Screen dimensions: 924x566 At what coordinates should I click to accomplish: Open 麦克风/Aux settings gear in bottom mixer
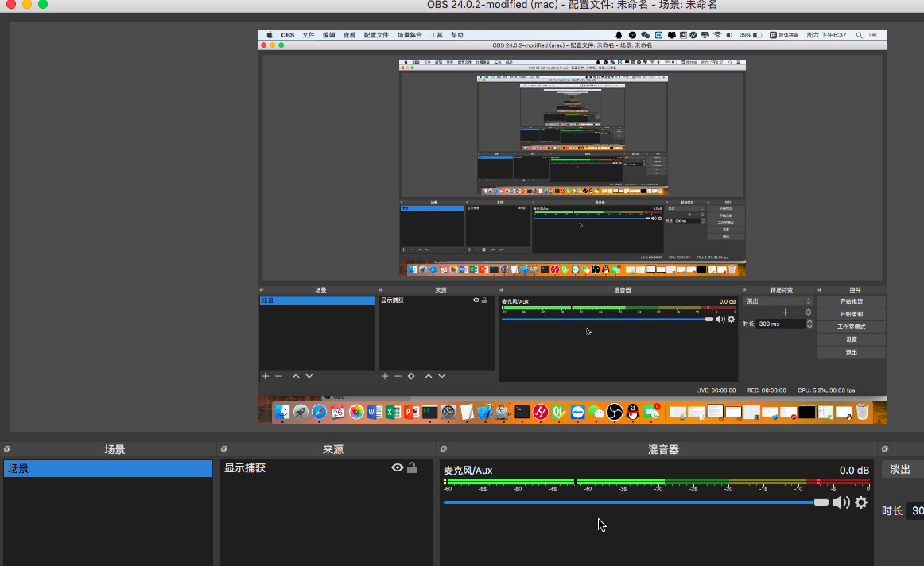point(861,502)
